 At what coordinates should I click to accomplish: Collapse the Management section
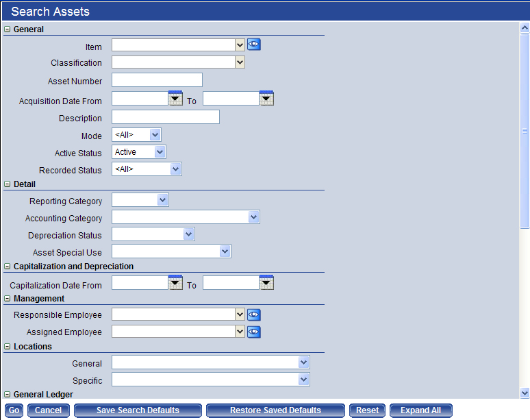(x=8, y=299)
